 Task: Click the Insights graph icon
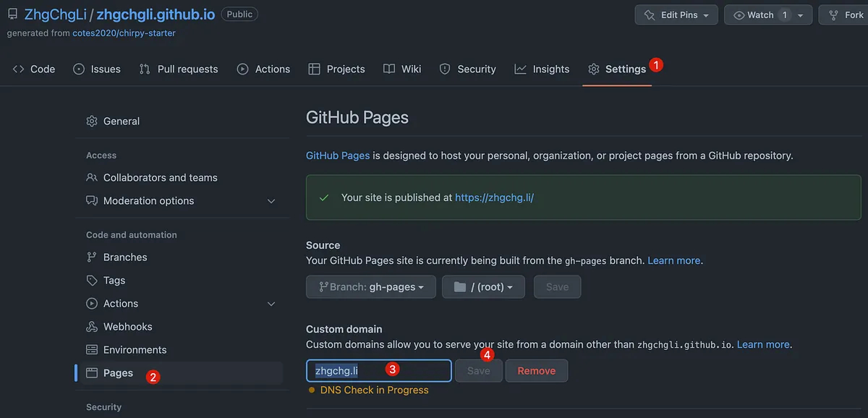coord(520,69)
